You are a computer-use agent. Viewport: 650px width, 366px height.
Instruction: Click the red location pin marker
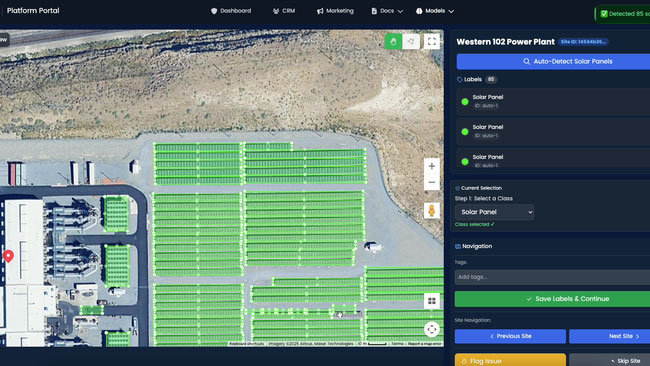[x=8, y=256]
